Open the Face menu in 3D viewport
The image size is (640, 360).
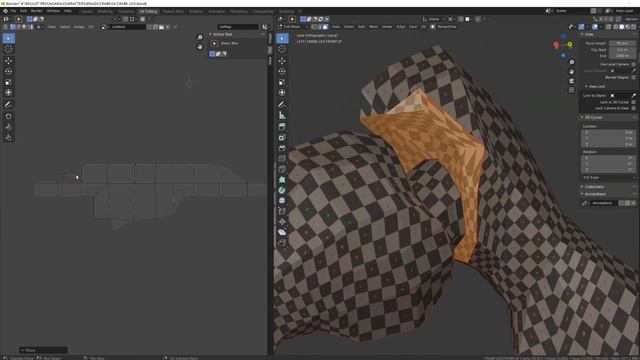(413, 27)
